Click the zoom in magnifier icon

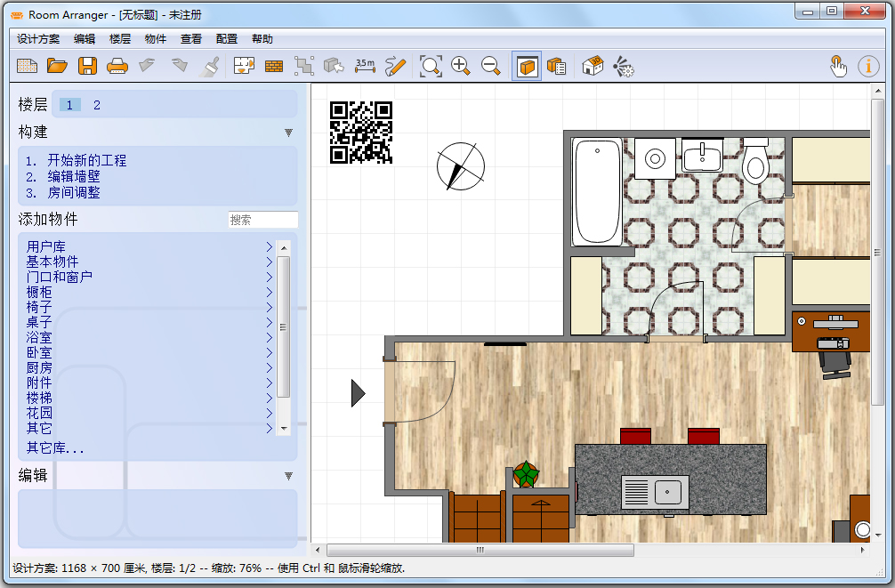(461, 66)
